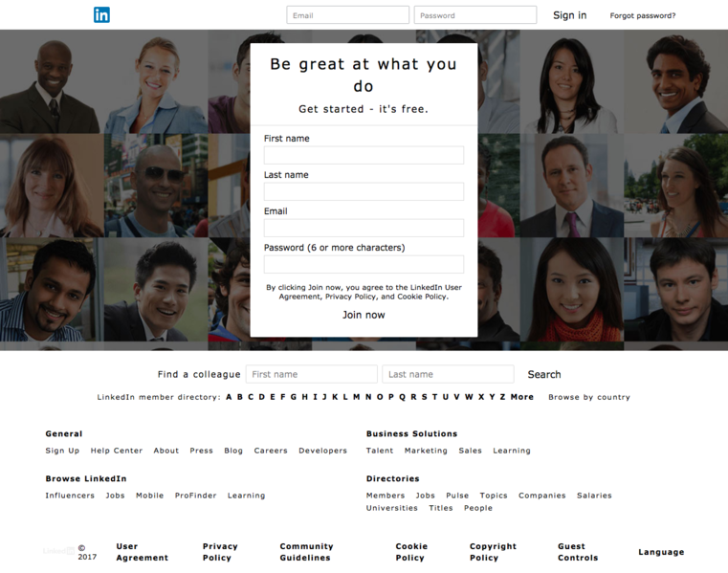This screenshot has width=728, height=573.
Task: Open member directory letter C
Action: coord(251,397)
